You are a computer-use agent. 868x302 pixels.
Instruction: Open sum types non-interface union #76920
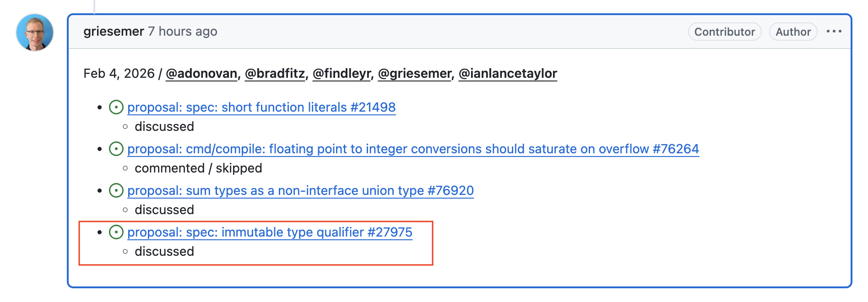pyautogui.click(x=300, y=191)
